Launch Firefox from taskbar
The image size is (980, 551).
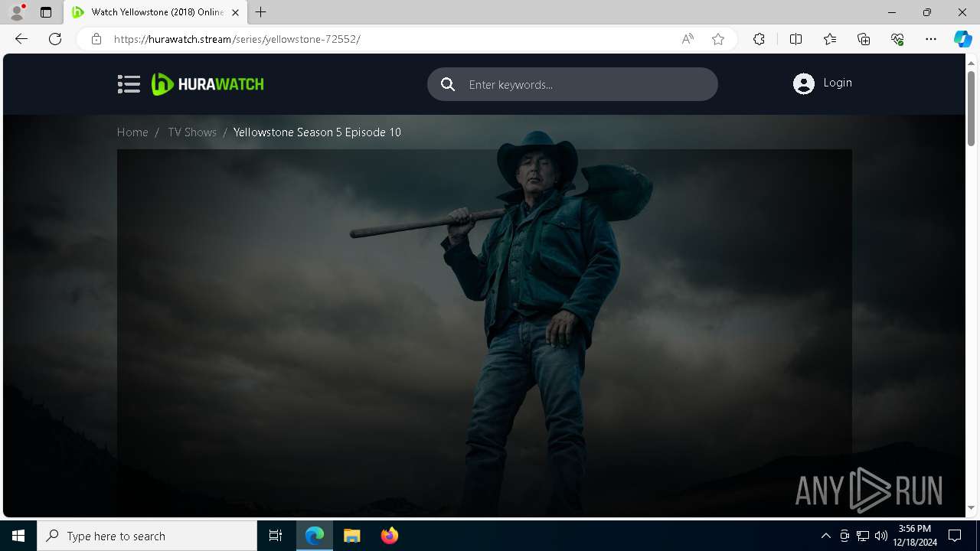(x=389, y=536)
